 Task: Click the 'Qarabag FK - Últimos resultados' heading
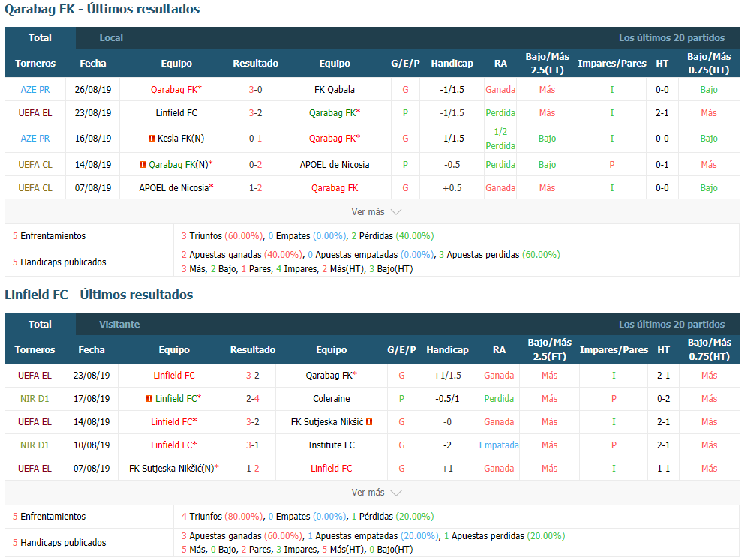coord(102,9)
